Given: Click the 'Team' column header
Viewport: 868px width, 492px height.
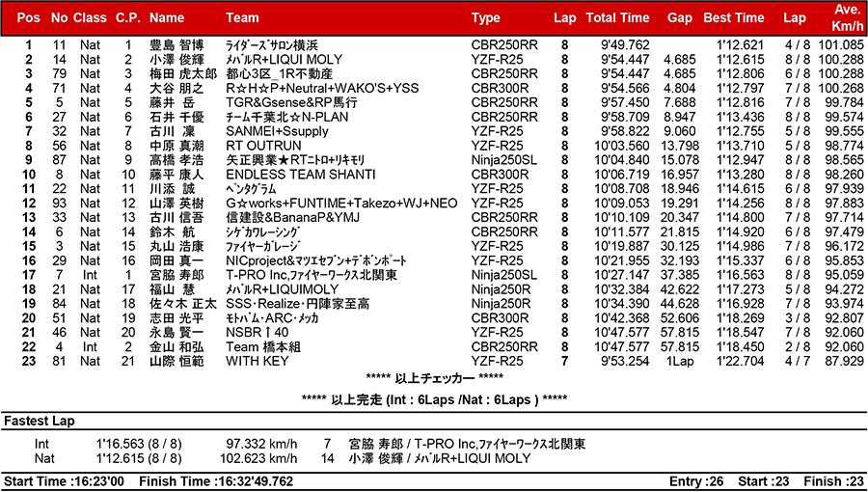Looking at the screenshot, I should [x=242, y=17].
